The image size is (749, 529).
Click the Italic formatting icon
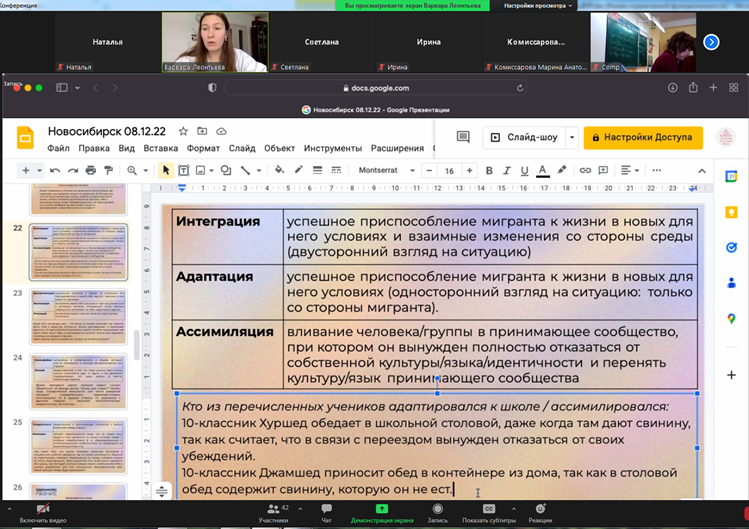[507, 171]
